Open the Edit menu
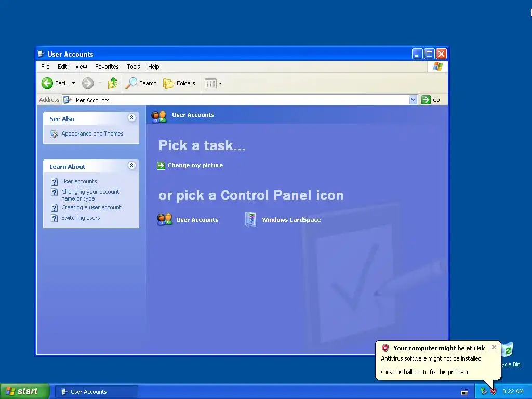The image size is (532, 399). pyautogui.click(x=62, y=66)
